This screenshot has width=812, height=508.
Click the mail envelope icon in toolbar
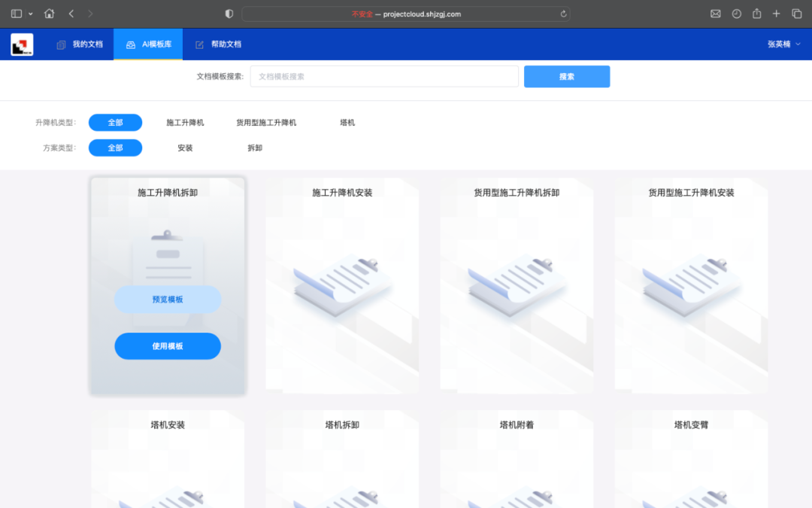click(715, 14)
